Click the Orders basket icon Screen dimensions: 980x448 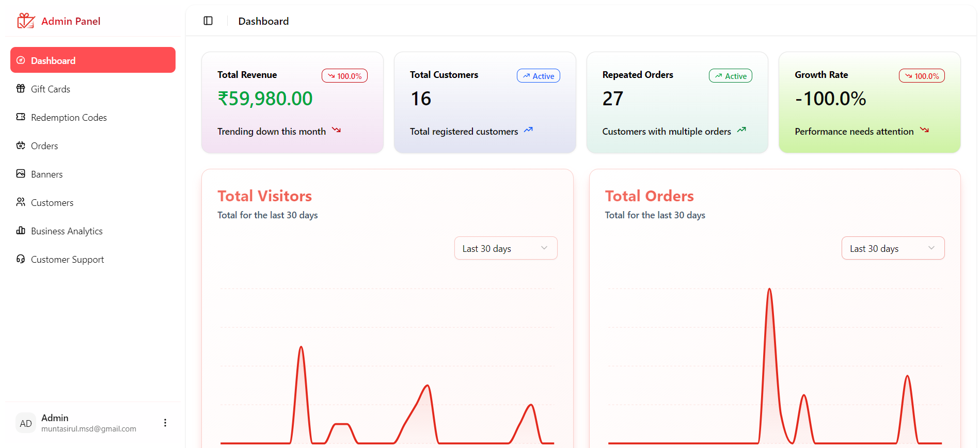(21, 145)
